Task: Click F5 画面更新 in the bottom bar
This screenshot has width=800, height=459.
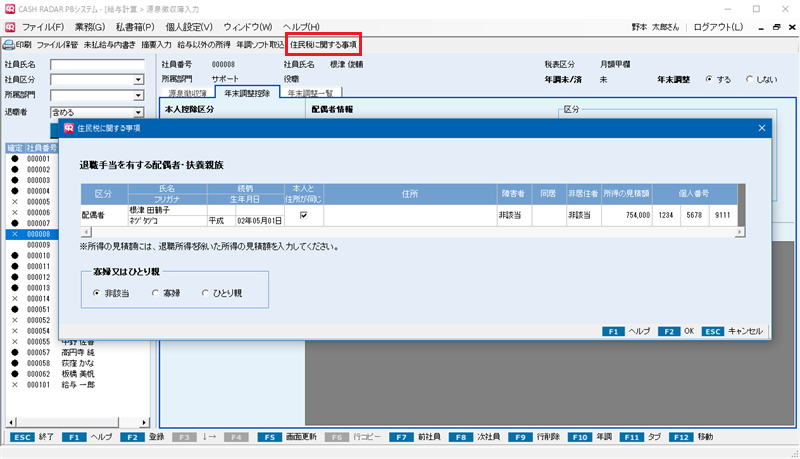Action: click(x=287, y=437)
